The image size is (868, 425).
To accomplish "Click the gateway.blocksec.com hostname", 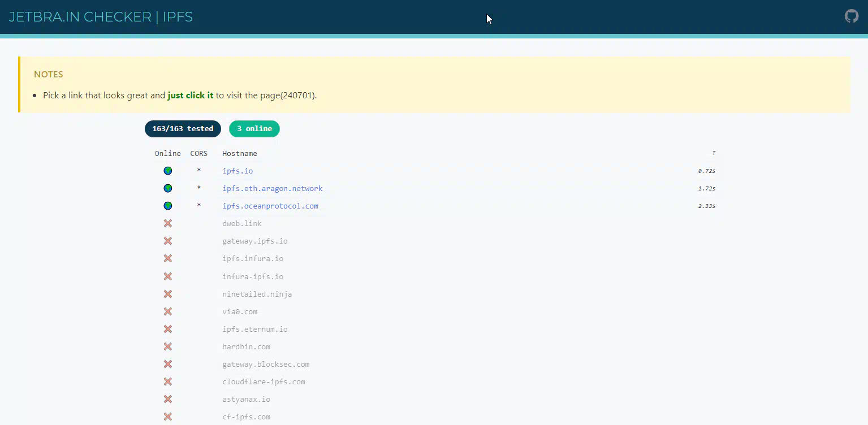I will tap(266, 364).
